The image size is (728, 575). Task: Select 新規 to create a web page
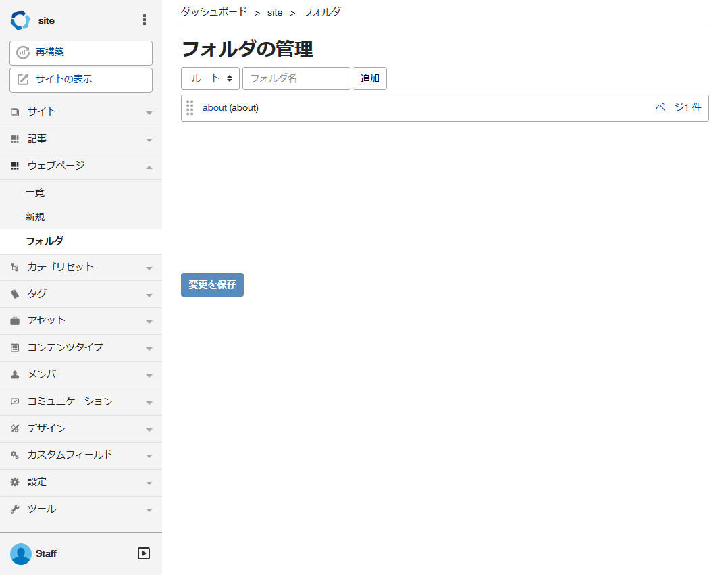click(x=35, y=217)
